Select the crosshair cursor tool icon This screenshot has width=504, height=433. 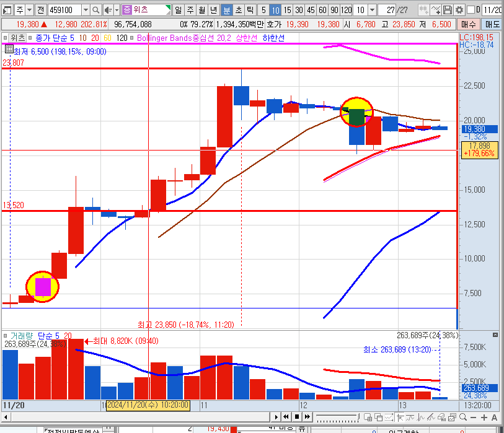tap(400, 418)
